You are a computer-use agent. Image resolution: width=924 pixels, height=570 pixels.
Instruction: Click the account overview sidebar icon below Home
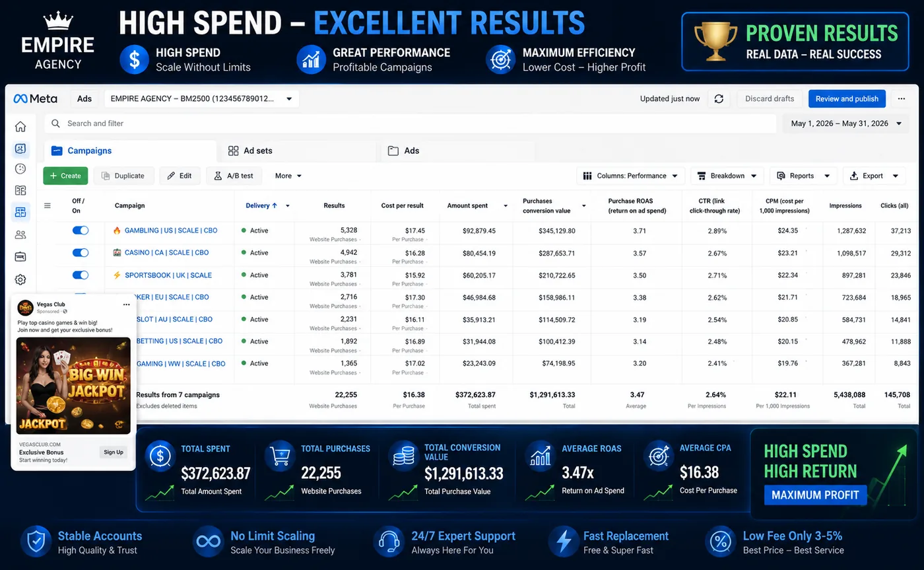click(x=20, y=149)
